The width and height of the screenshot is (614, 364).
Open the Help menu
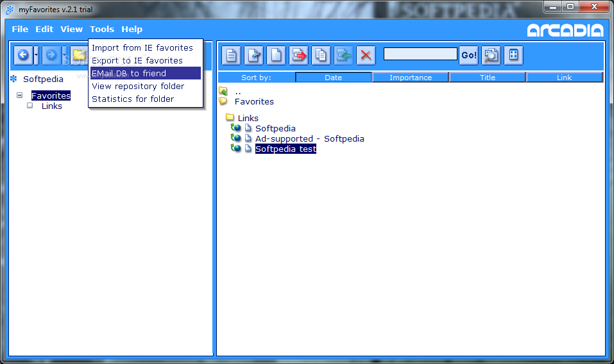(x=132, y=29)
